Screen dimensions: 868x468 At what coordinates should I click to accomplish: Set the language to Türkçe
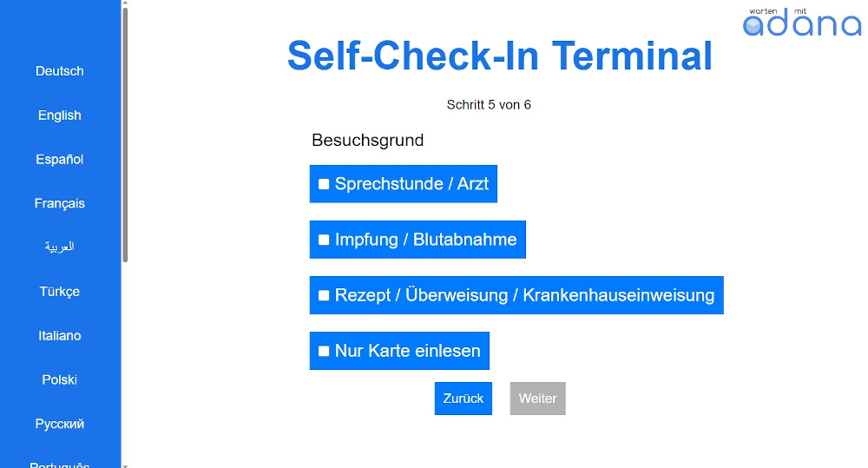tap(60, 292)
